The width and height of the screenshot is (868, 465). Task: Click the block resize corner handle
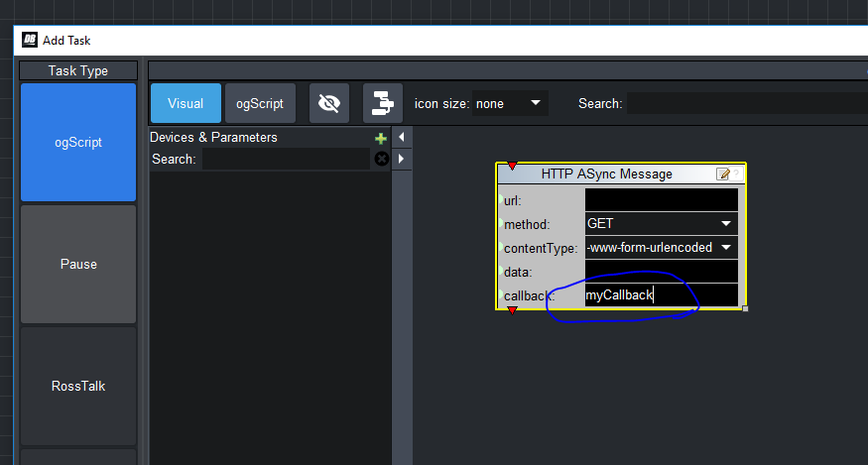(x=745, y=308)
